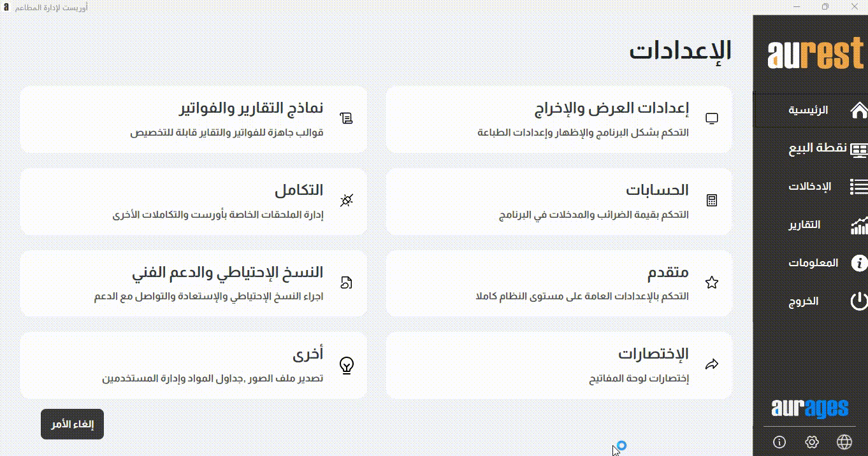
Task: Click the plug icon beside التكامل
Action: [347, 201]
